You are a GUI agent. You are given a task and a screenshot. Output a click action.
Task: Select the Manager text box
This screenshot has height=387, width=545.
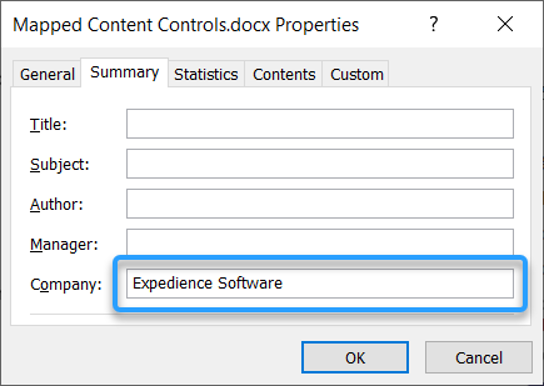click(x=320, y=243)
